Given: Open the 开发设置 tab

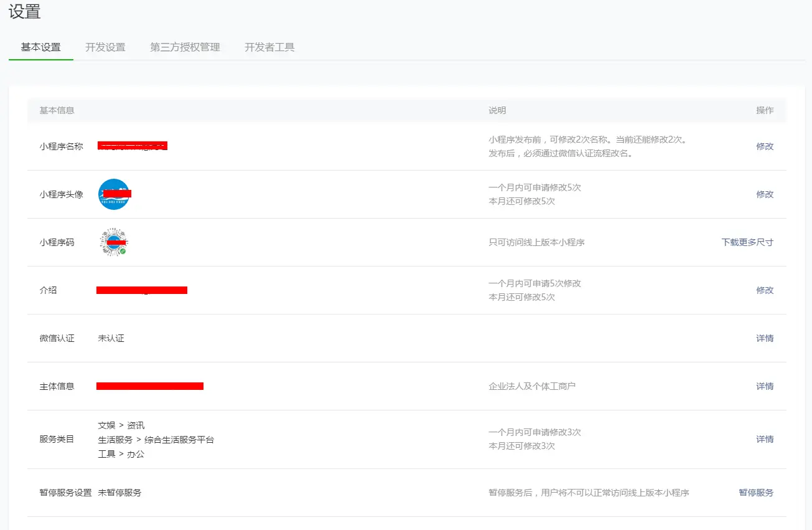Looking at the screenshot, I should [x=105, y=47].
